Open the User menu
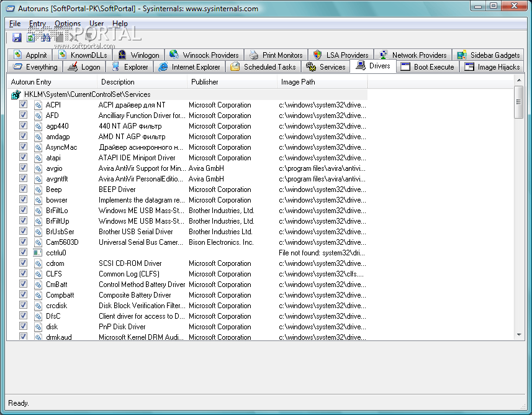532x415 pixels. 96,24
